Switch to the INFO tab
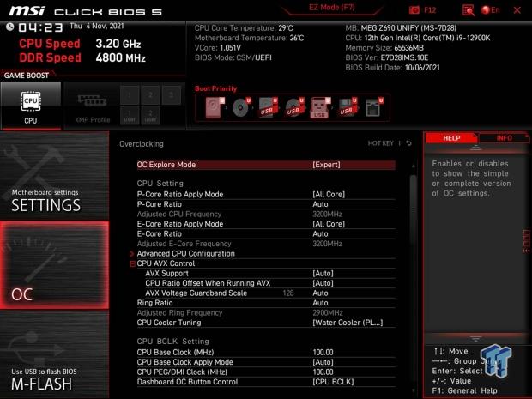Image resolution: width=532 pixels, height=399 pixels. pyautogui.click(x=505, y=138)
